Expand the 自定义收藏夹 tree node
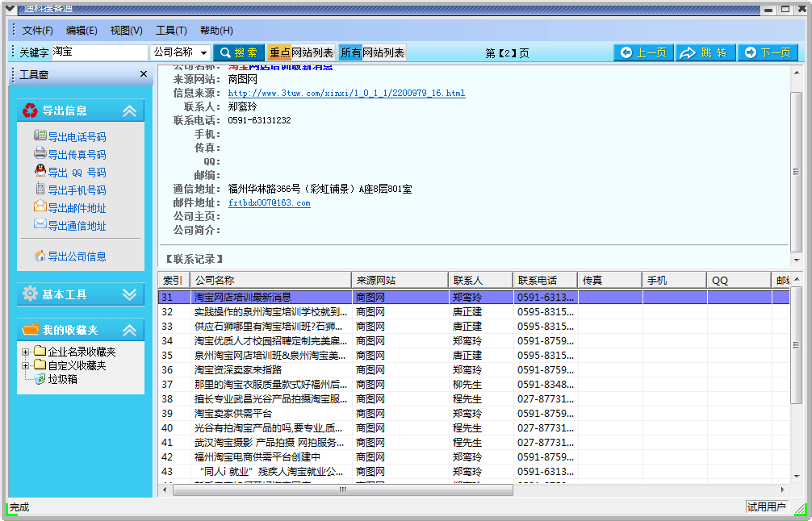This screenshot has width=812, height=521. pos(25,366)
